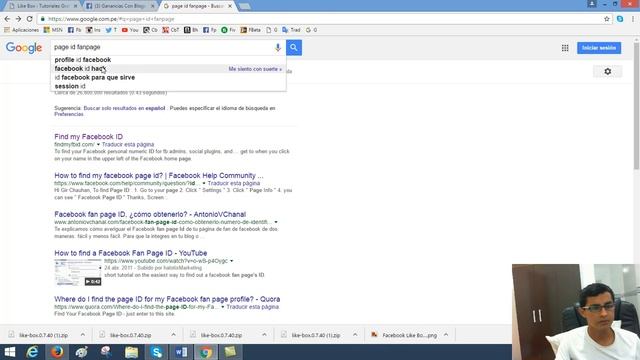The width and height of the screenshot is (640, 360).
Task: Open the Bh bookmark
Action: (191, 30)
